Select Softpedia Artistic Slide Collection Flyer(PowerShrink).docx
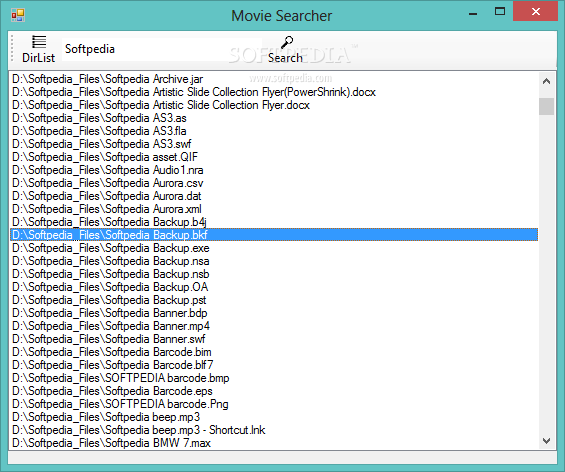The image size is (565, 472). click(274, 92)
